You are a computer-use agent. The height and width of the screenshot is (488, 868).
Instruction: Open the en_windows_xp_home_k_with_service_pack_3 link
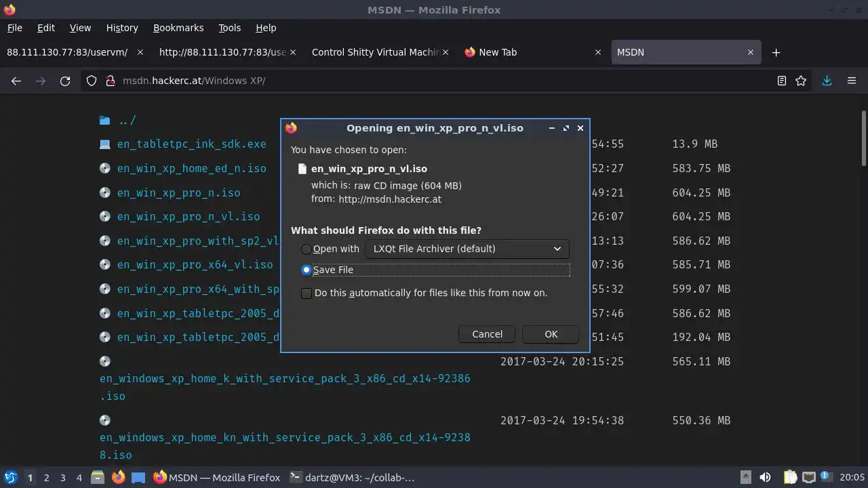tap(285, 387)
